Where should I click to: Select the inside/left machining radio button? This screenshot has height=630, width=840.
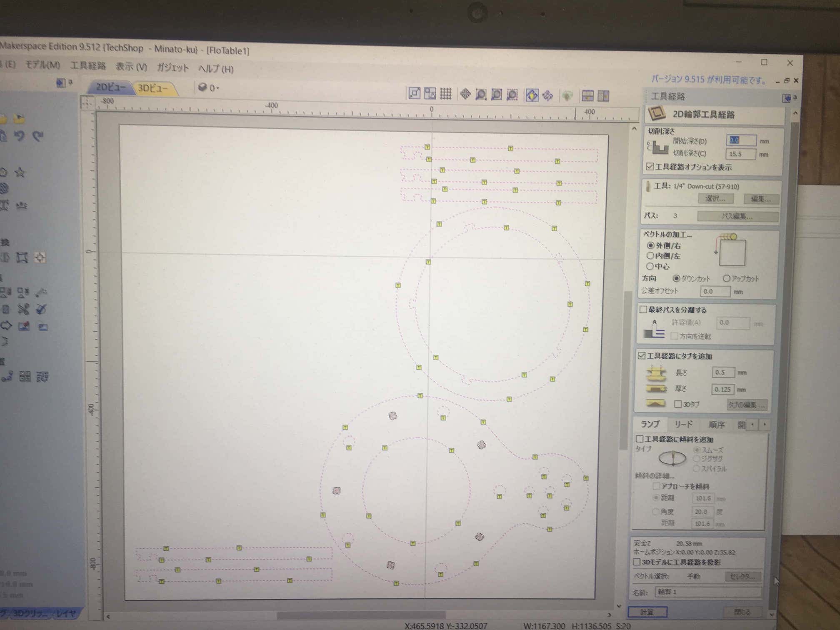650,256
